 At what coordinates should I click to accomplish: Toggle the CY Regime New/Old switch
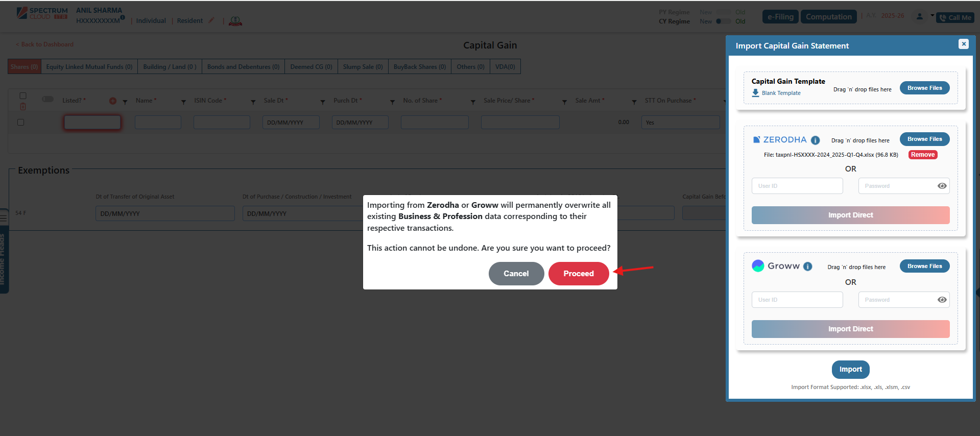[x=723, y=21]
